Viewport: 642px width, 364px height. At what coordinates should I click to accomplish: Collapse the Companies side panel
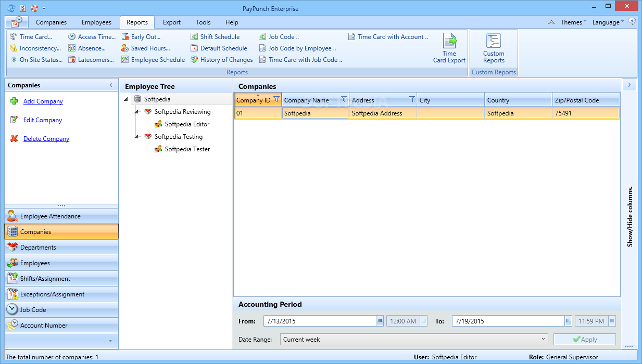tap(111, 85)
